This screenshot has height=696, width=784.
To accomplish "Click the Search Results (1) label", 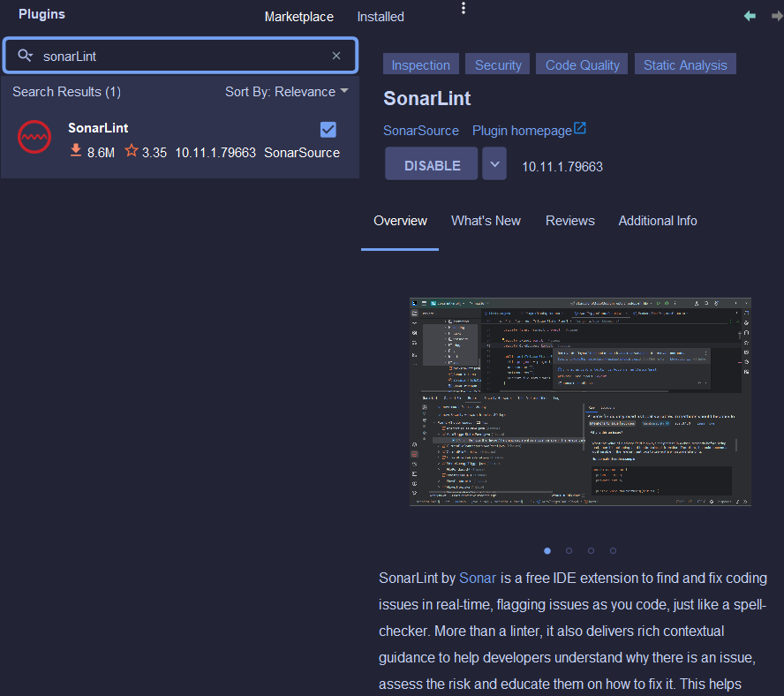I will click(66, 92).
